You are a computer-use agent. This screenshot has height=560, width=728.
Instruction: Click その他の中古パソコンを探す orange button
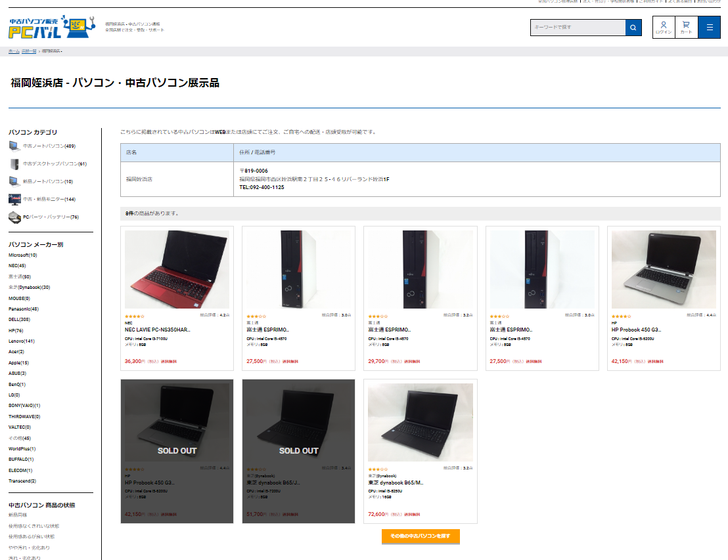coord(421,536)
